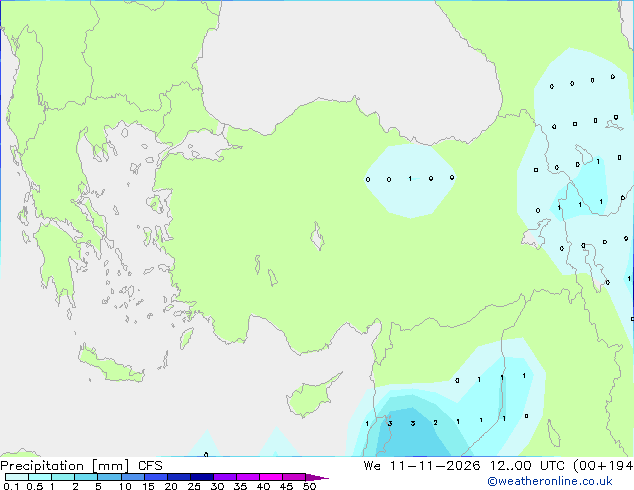Select the 2–5 mm legend color segment
The width and height of the screenshot is (634, 490).
[86, 477]
